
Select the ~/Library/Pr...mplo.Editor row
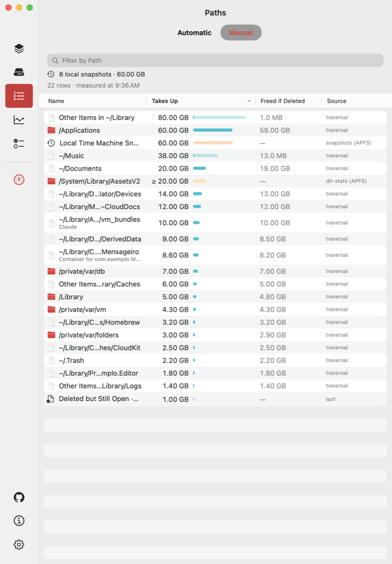(215, 373)
